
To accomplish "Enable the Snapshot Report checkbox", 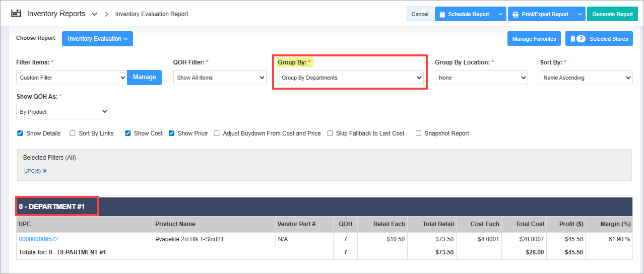I will [419, 133].
